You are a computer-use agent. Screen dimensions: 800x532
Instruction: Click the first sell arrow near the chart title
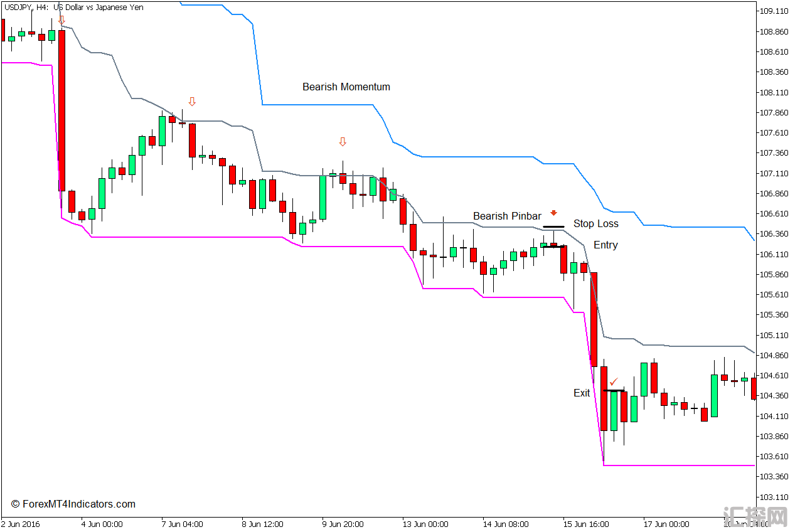coord(61,20)
